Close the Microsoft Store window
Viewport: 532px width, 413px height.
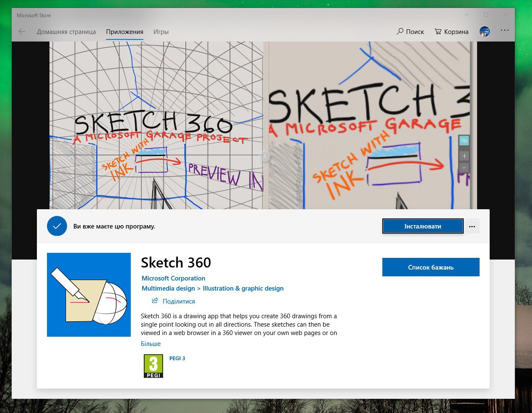pyautogui.click(x=505, y=15)
